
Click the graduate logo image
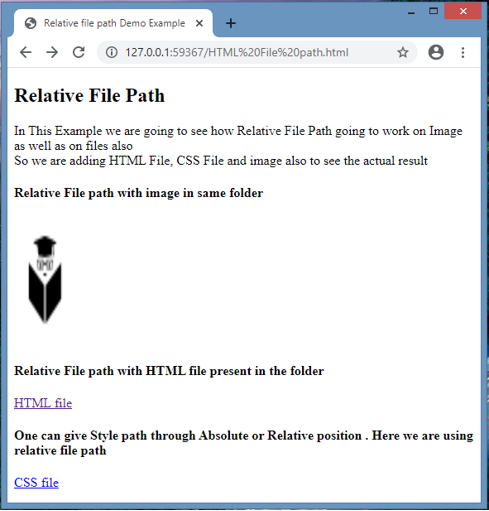(45, 279)
